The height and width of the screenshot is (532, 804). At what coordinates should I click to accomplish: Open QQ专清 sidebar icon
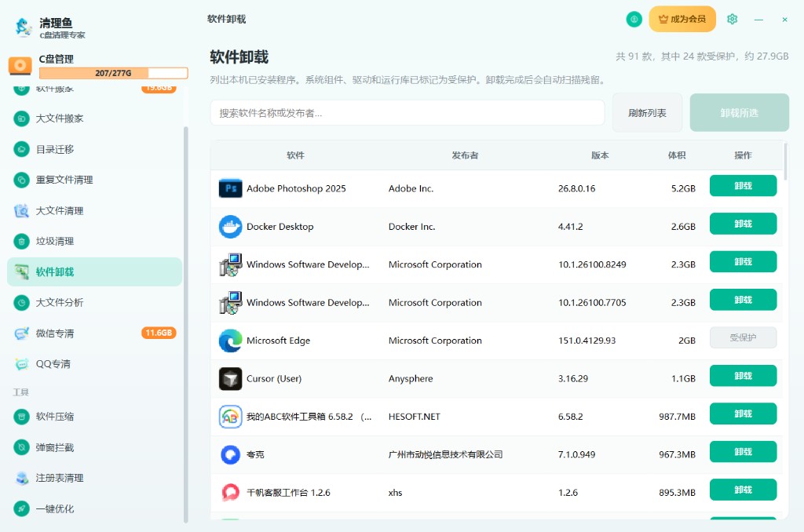[21, 364]
